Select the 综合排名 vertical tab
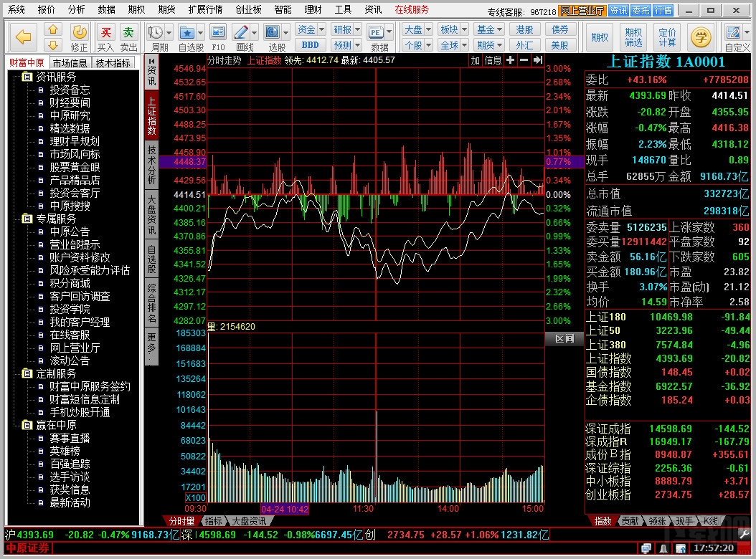The width and height of the screenshot is (756, 559). coord(151,303)
